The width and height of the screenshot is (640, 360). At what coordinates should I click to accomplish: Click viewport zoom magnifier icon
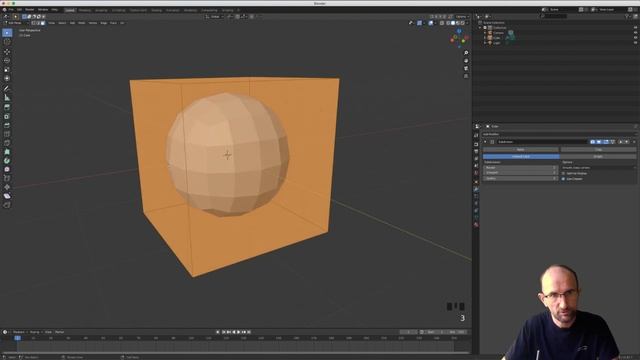coord(466,53)
